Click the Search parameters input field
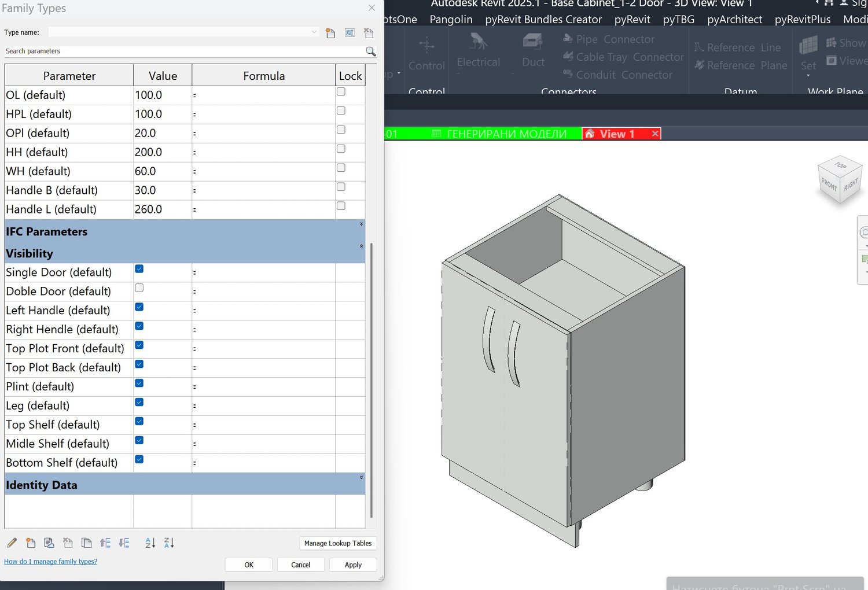This screenshot has width=868, height=590. click(184, 51)
